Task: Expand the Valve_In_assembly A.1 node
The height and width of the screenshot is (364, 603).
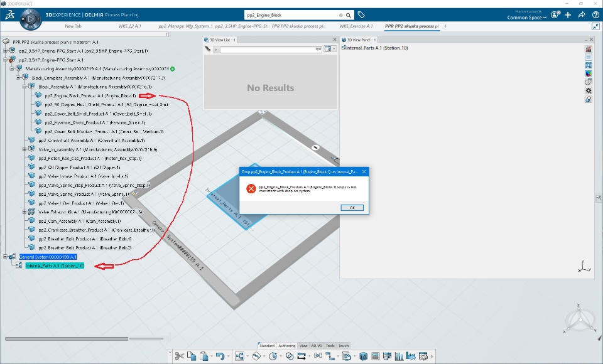Action: 24,149
